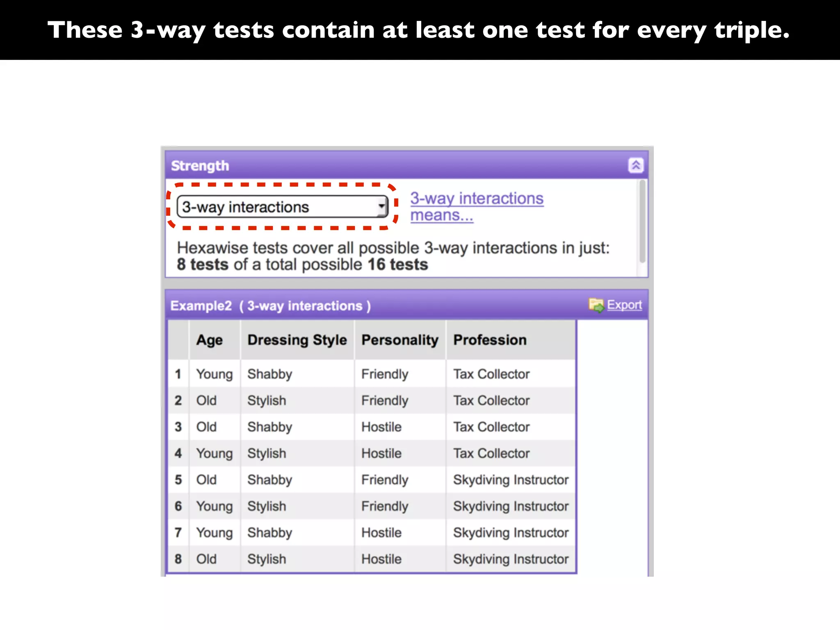Viewport: 840px width, 630px height.
Task: Click the Strength panel title
Action: (200, 166)
